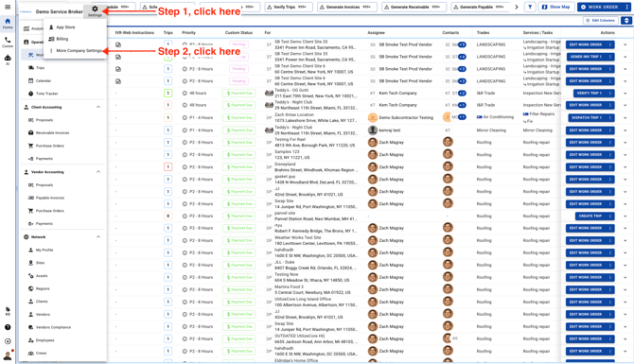
Task: Click Disneyland site row text
Action: click(285, 165)
